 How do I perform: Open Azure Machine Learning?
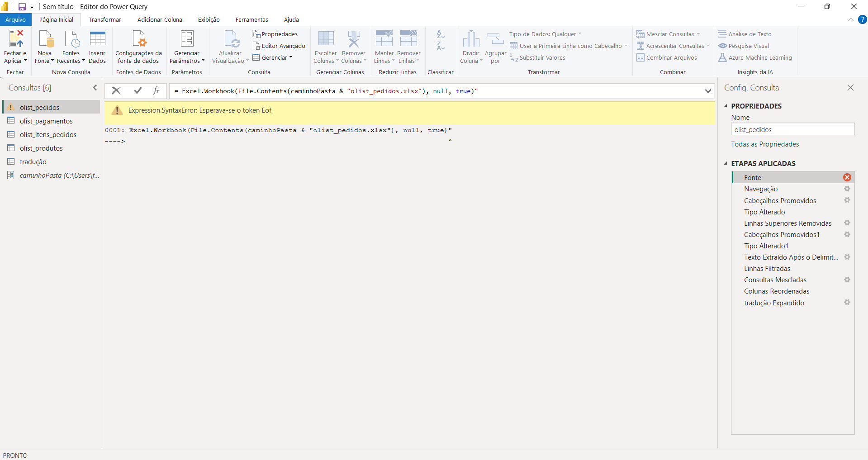pyautogui.click(x=755, y=57)
